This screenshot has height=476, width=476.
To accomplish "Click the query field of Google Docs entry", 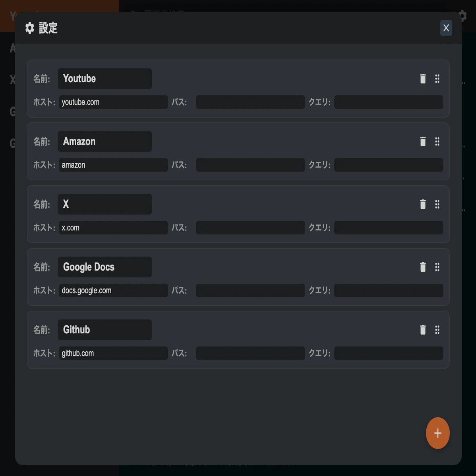I will pos(389,290).
